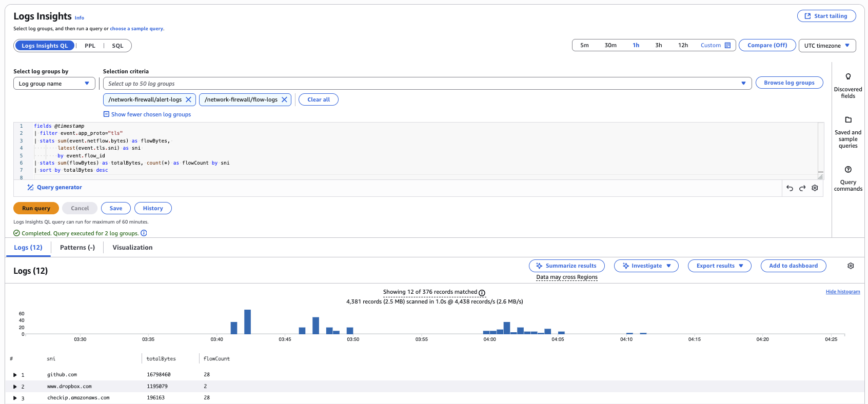Open the Log group name dropdown
This screenshot has height=404, width=868.
[x=54, y=84]
